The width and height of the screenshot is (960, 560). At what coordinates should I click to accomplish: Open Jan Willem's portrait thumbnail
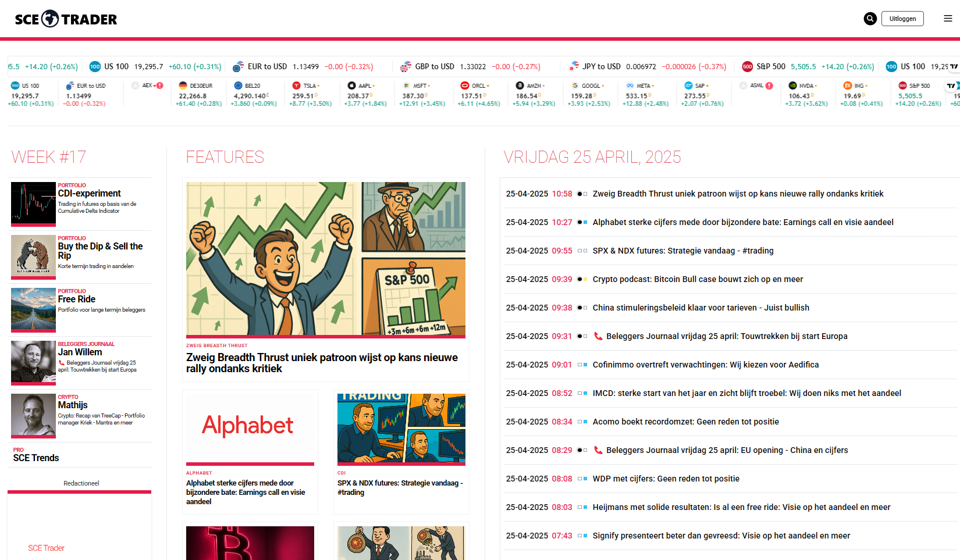tap(33, 363)
